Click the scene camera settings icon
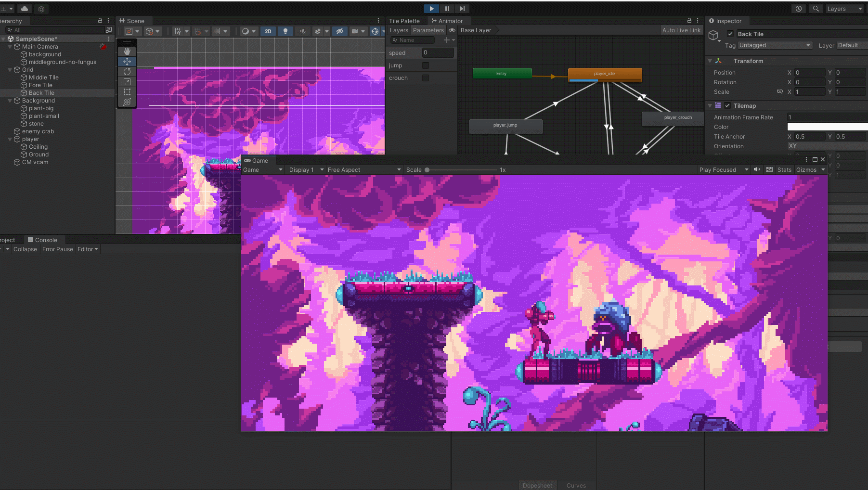Viewport: 868px width, 490px height. [358, 31]
